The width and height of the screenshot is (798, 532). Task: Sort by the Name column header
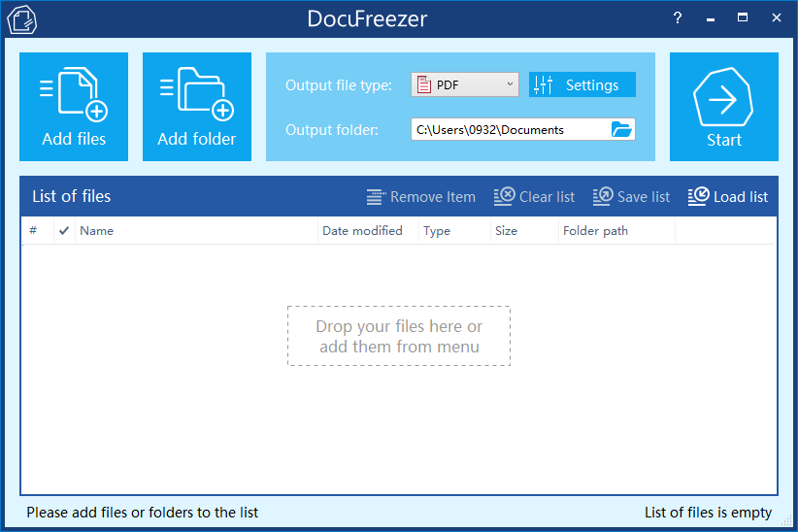pos(194,231)
